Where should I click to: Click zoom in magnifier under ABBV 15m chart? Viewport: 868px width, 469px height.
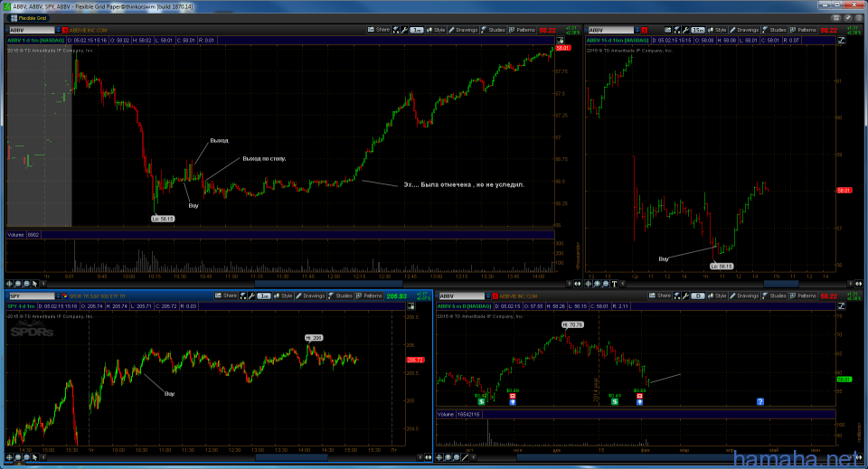[x=597, y=284]
